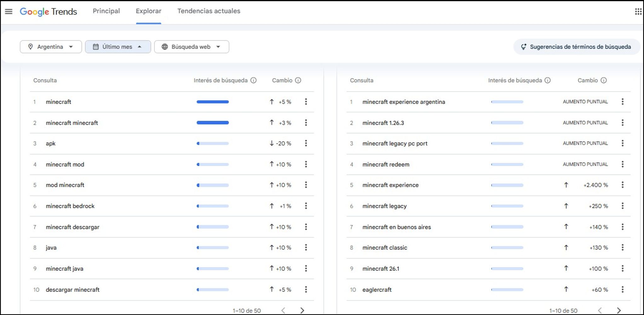The height and width of the screenshot is (315, 644).
Task: Go to the Principal tab
Action: tap(106, 11)
